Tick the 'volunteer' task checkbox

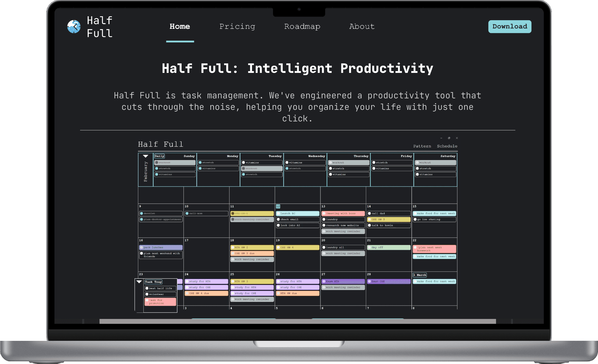[147, 294]
